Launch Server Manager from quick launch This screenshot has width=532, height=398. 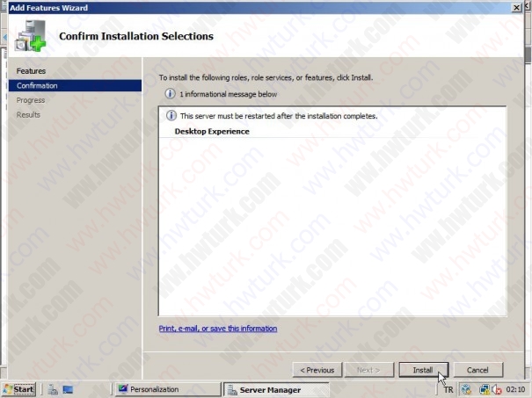[x=53, y=390]
